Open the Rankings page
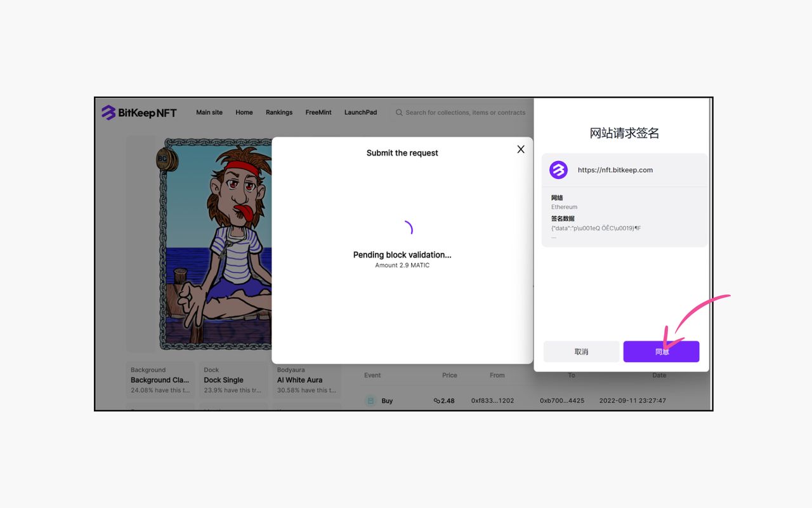This screenshot has width=812, height=508. 279,112
